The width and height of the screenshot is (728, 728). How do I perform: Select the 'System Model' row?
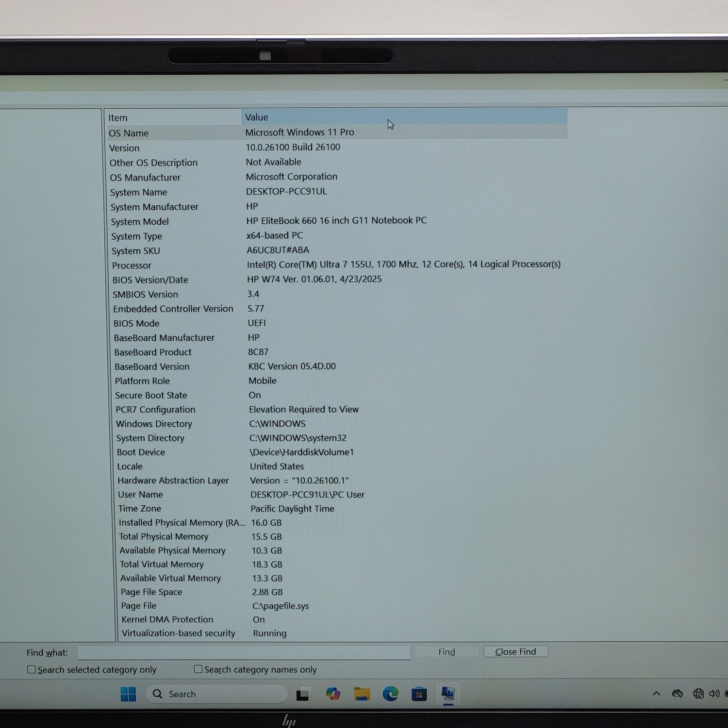[x=140, y=222]
